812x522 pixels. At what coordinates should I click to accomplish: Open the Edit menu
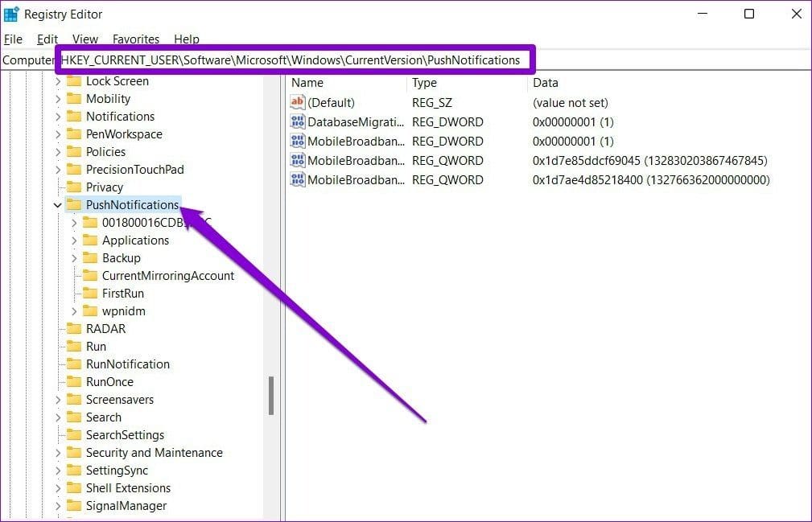pyautogui.click(x=47, y=39)
